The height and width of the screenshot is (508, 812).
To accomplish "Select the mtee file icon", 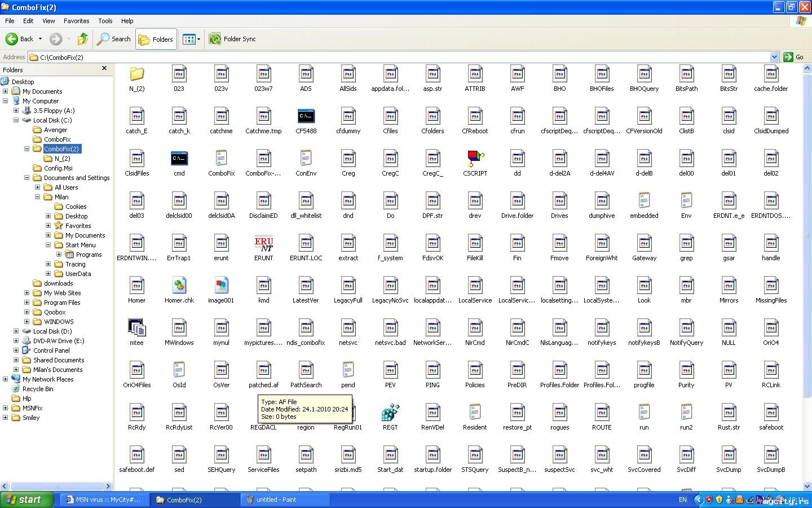I will coord(136,329).
